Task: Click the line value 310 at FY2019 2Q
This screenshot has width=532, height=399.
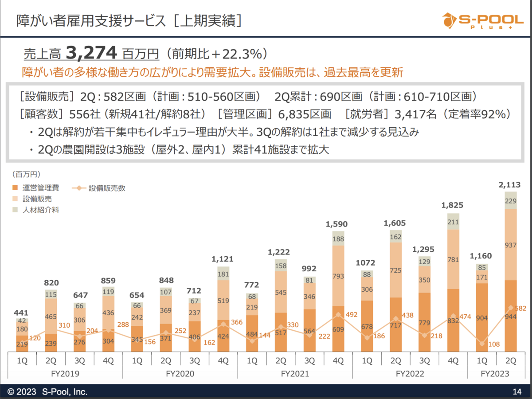Action: point(65,326)
